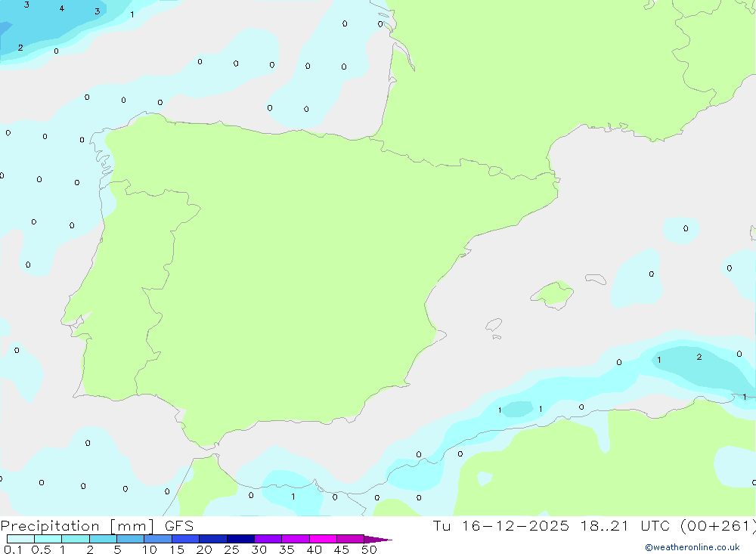Click the "10" legend scale label
The height and width of the screenshot is (554, 756).
[150, 549]
